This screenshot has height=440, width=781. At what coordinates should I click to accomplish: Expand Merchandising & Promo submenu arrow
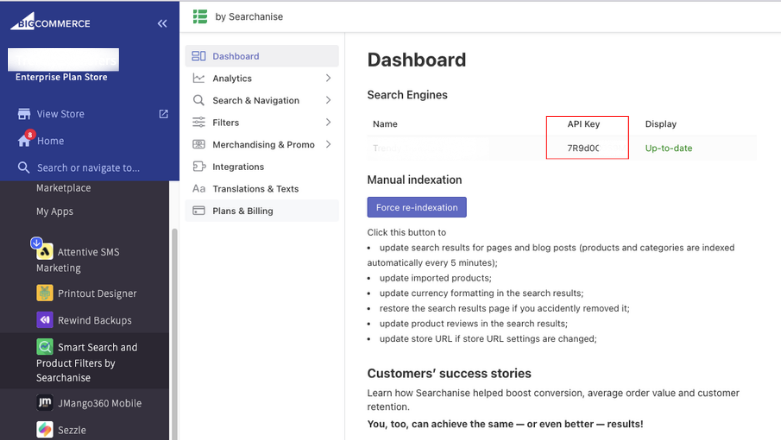click(x=328, y=144)
